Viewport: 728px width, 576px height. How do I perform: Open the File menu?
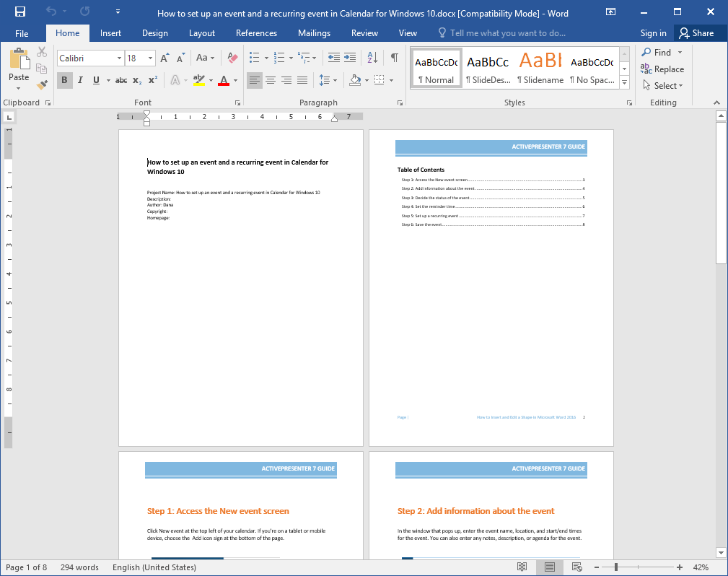tap(22, 33)
